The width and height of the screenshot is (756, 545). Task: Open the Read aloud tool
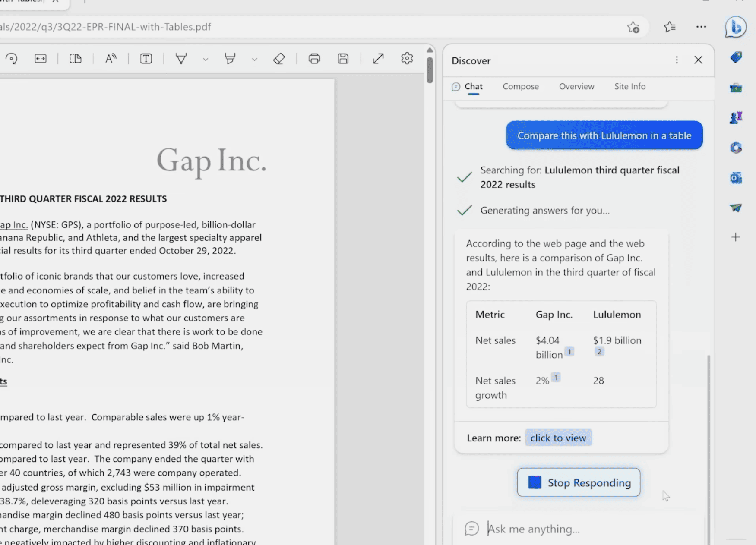pyautogui.click(x=111, y=59)
